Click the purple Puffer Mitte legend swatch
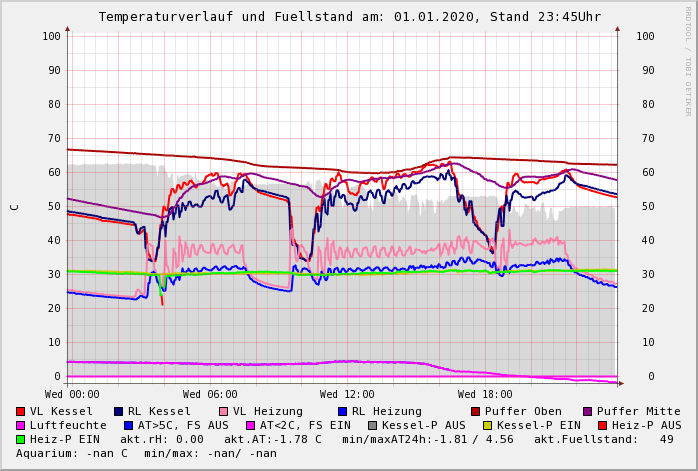Screen dimensions: 698x471 [x=588, y=411]
